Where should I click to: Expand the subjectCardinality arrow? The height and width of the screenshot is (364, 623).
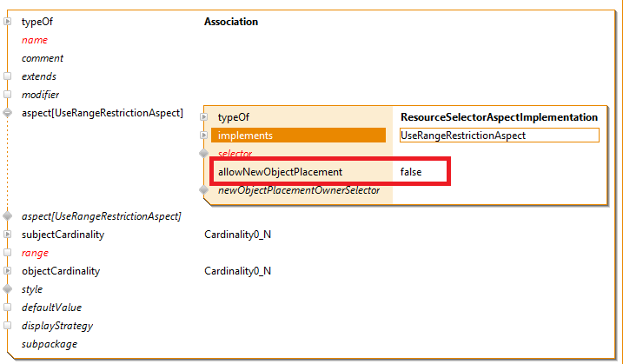pos(8,235)
